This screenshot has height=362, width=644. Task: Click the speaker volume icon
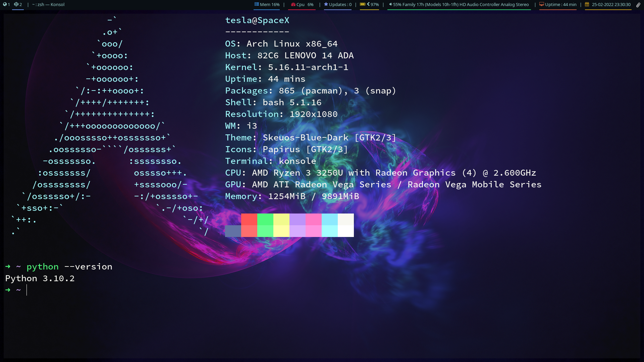[x=390, y=4]
